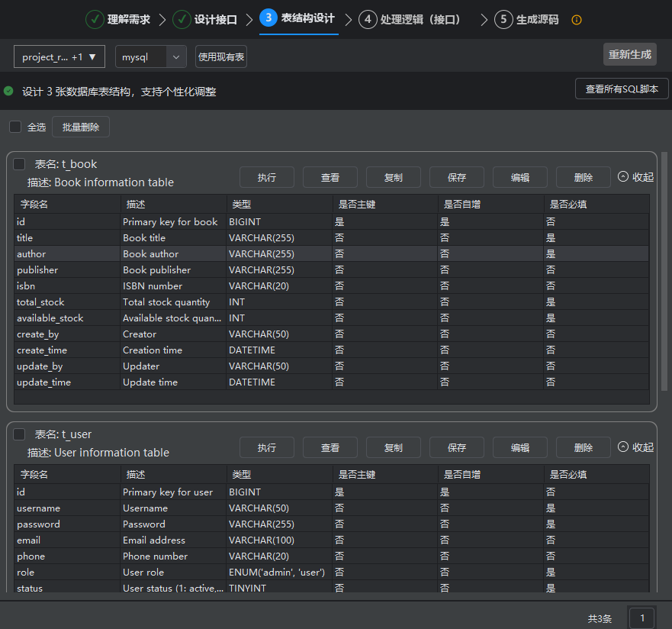
Task: Click the green checkmark icon for 设计接口
Action: (x=182, y=19)
